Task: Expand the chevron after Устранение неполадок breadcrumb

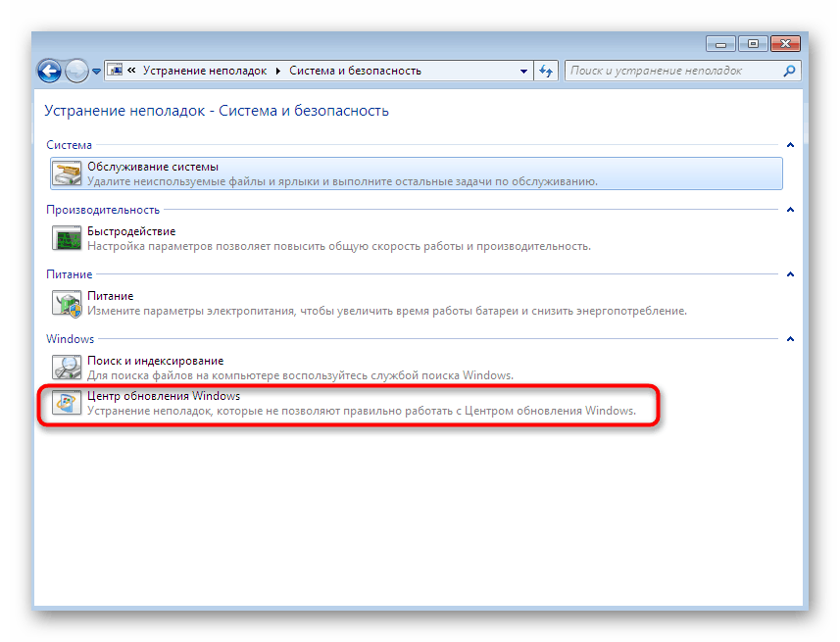Action: (277, 71)
